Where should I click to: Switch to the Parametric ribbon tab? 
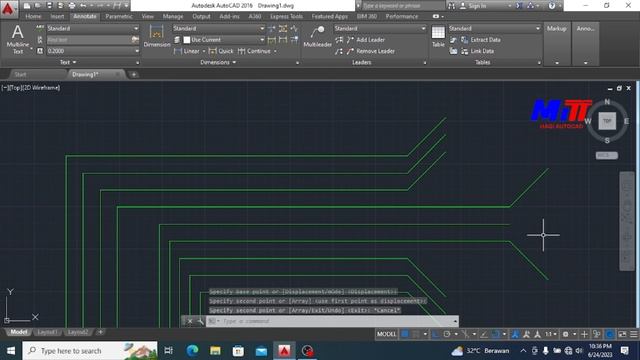[119, 16]
